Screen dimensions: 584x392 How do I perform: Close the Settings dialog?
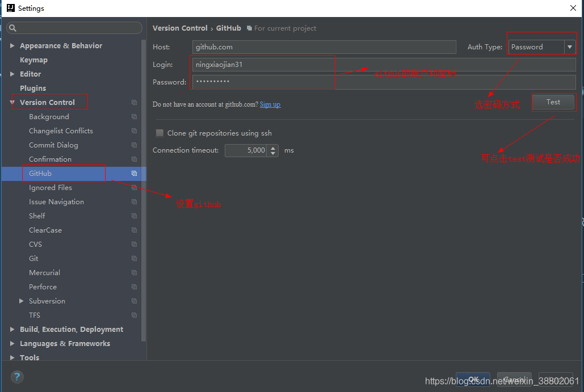click(x=573, y=8)
